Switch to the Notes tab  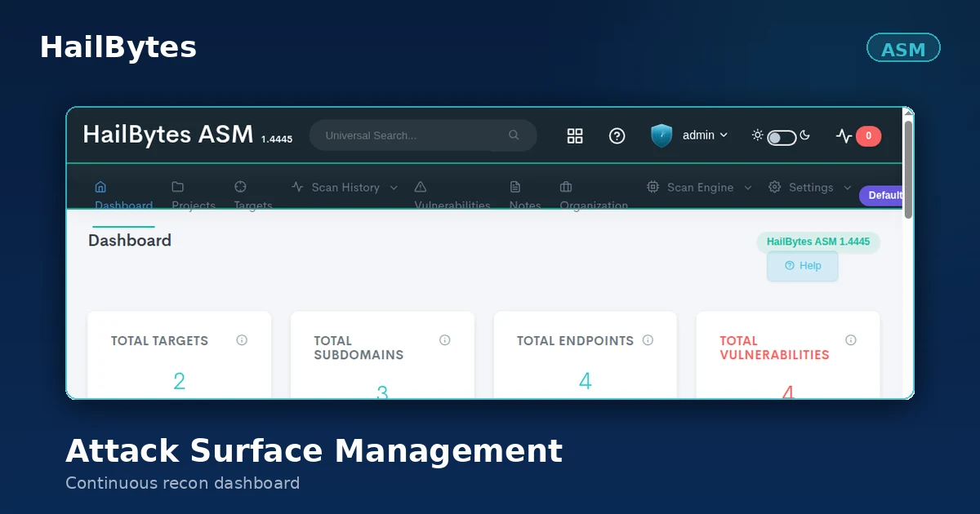tap(525, 195)
